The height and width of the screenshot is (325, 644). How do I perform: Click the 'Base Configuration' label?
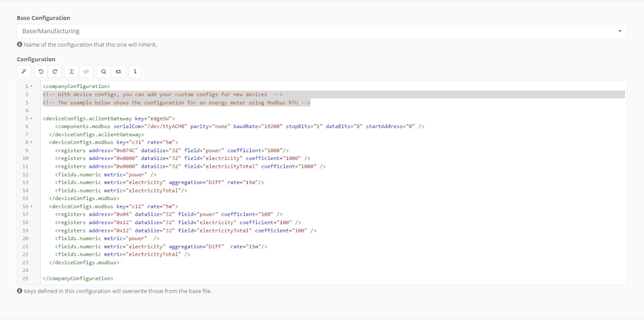[x=43, y=18]
